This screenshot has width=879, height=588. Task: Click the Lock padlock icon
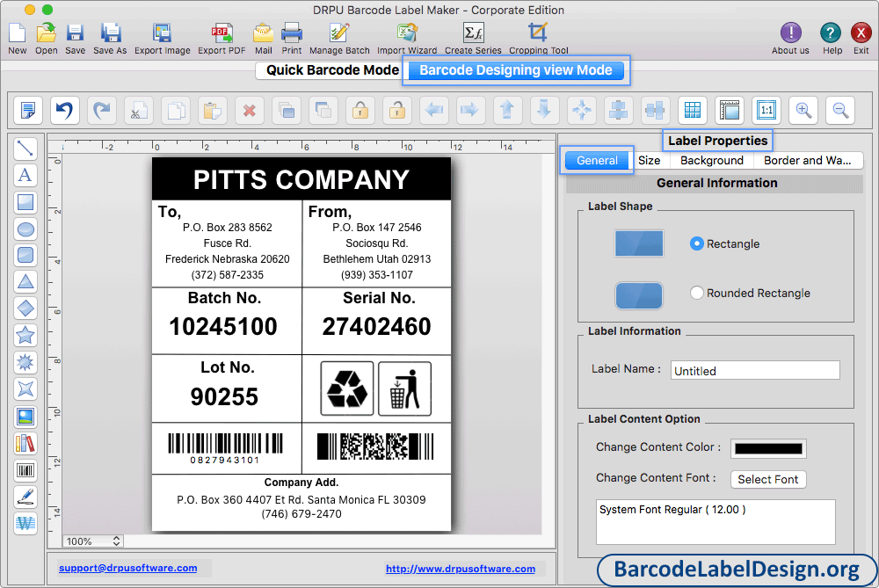pyautogui.click(x=360, y=110)
